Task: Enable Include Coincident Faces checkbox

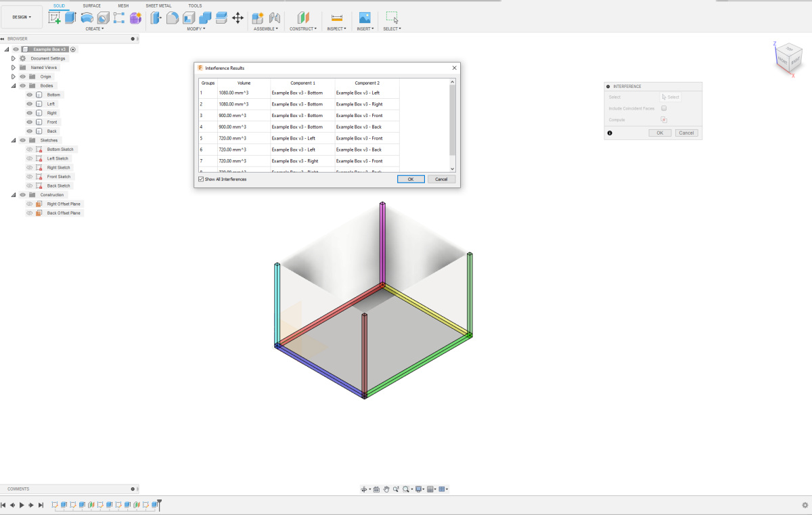Action: (x=664, y=108)
